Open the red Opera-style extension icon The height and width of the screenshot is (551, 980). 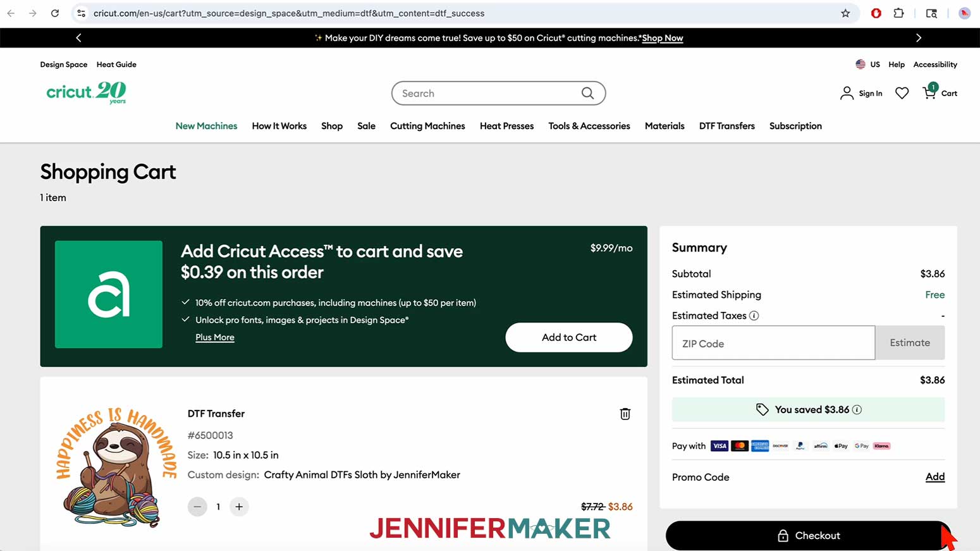tap(876, 13)
